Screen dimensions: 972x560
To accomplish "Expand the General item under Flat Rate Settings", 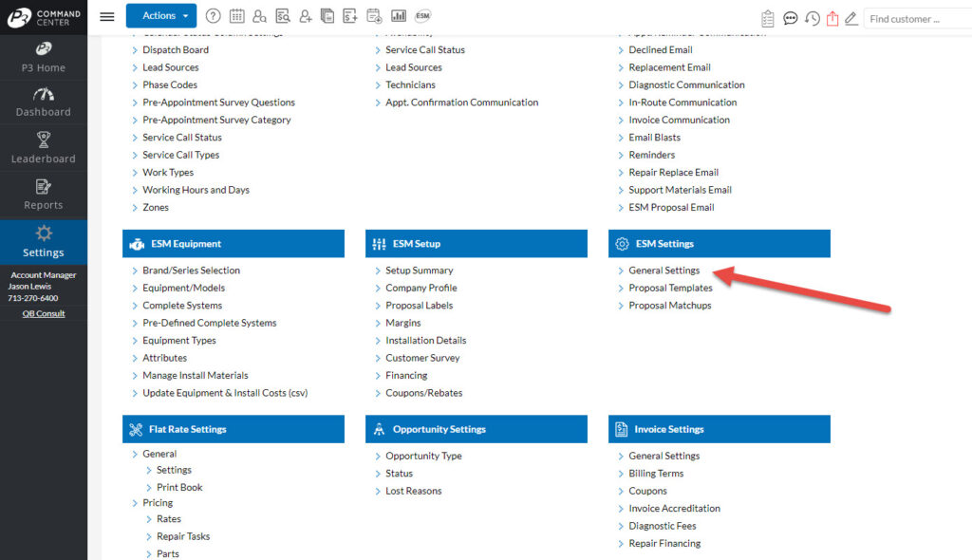I will click(159, 454).
